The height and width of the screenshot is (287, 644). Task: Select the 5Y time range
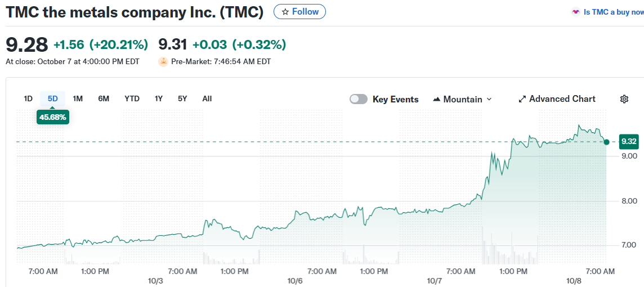point(182,98)
